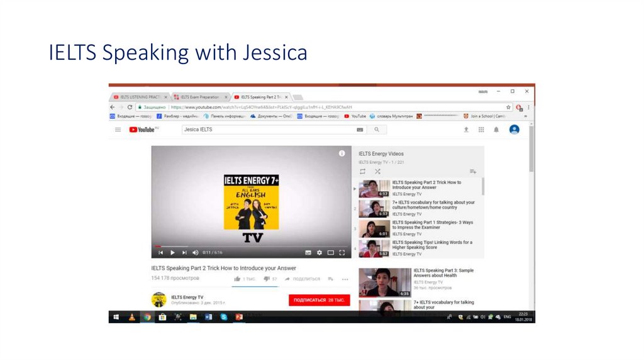Toggle subtitles on the video player
The width and height of the screenshot is (644, 361).
[x=308, y=252]
